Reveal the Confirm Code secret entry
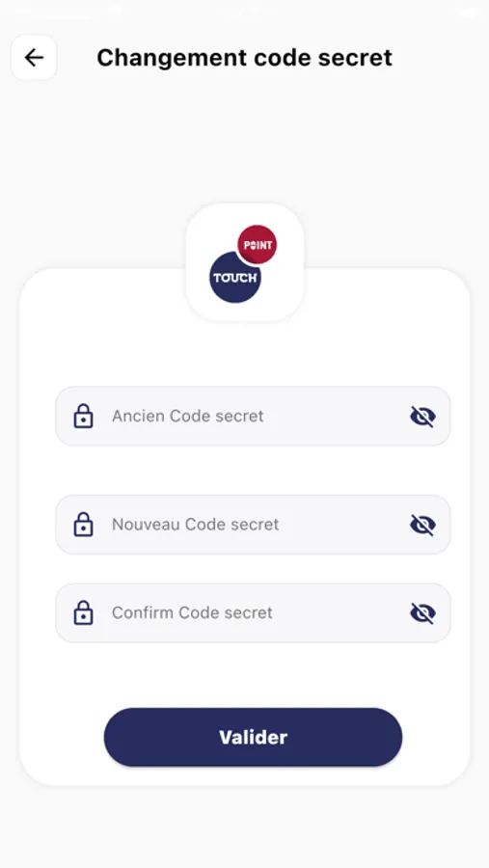 [x=422, y=612]
